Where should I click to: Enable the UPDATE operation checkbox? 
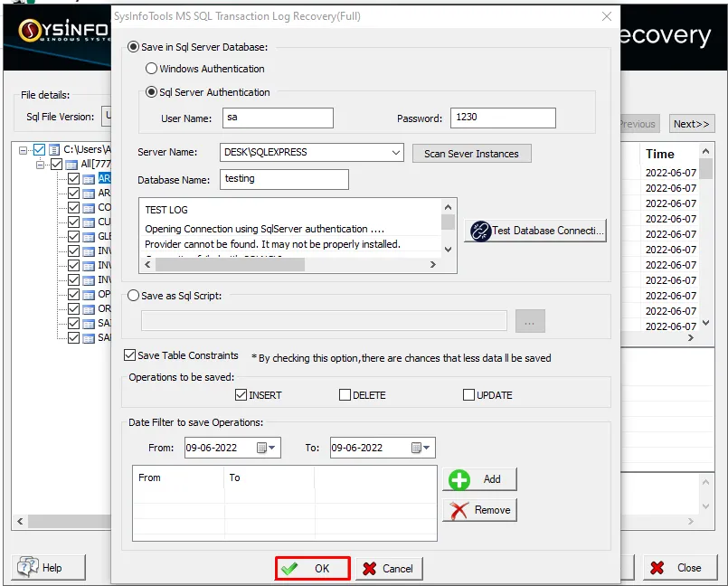(x=468, y=394)
